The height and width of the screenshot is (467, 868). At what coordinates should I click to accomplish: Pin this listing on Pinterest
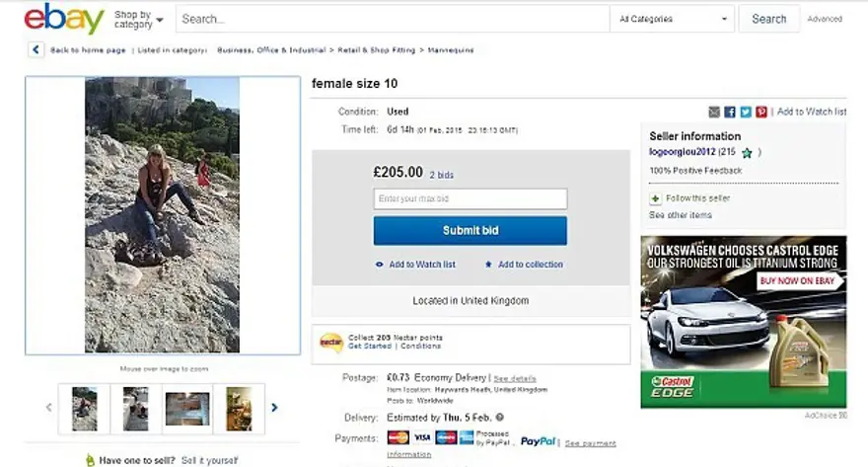[761, 113]
